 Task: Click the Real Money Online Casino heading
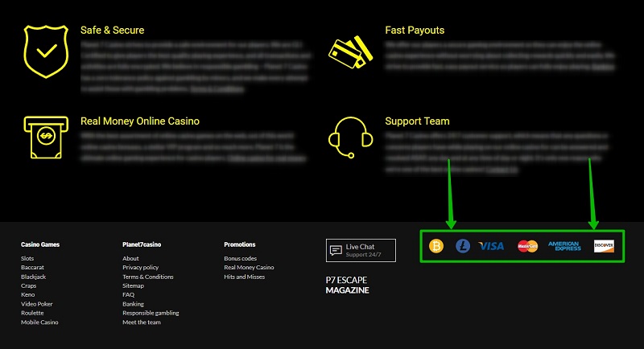140,121
